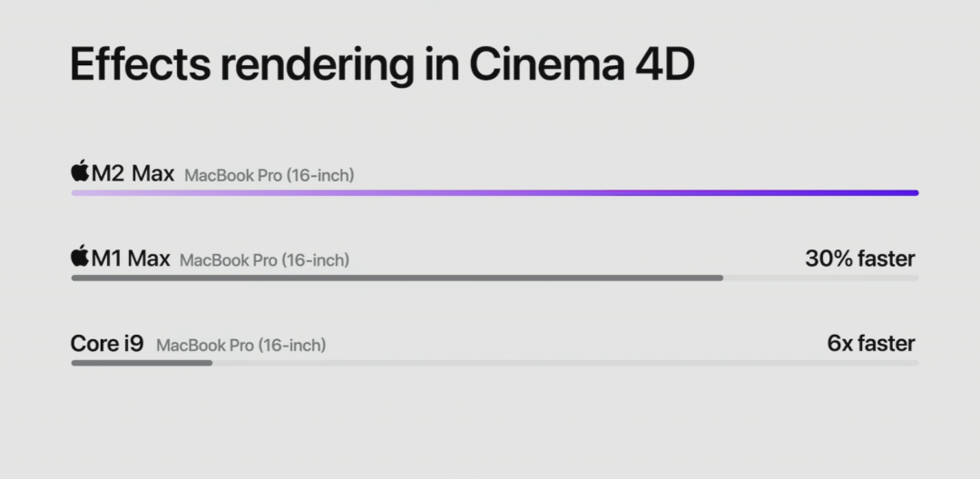Click the short dark gray Core i9 bar fill
The image size is (980, 479).
pyautogui.click(x=142, y=363)
